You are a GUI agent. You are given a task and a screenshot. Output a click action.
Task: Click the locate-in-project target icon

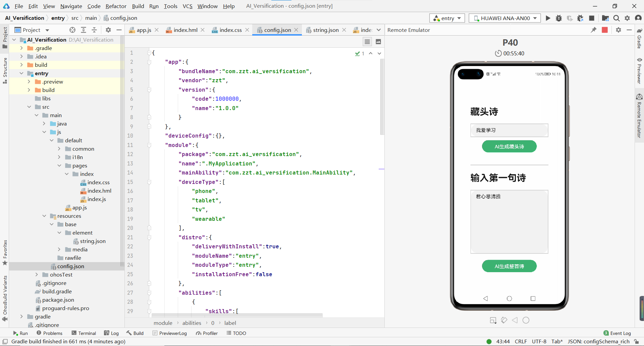72,30
